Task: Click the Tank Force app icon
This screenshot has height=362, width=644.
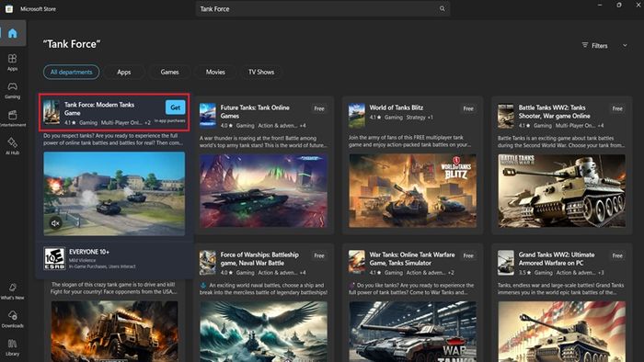Action: 52,112
